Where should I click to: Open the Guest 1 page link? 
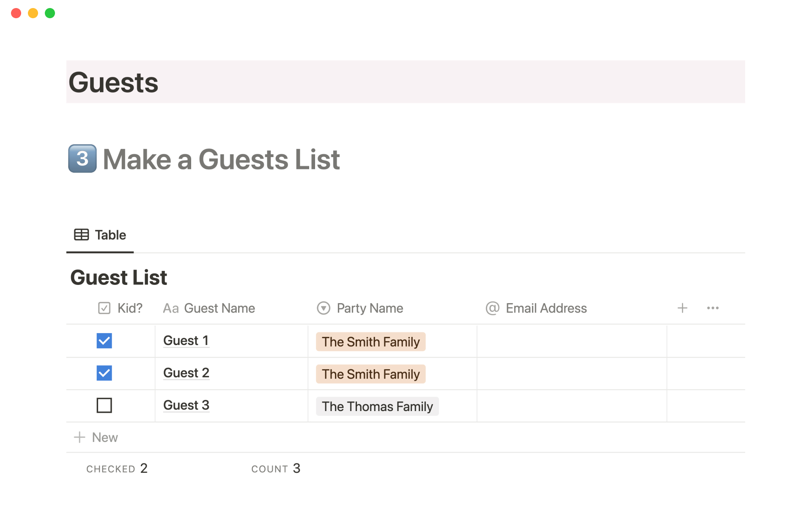tap(186, 341)
